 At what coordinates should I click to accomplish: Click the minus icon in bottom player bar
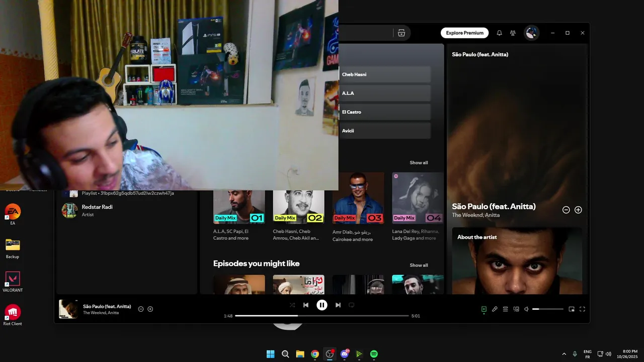[141, 309]
